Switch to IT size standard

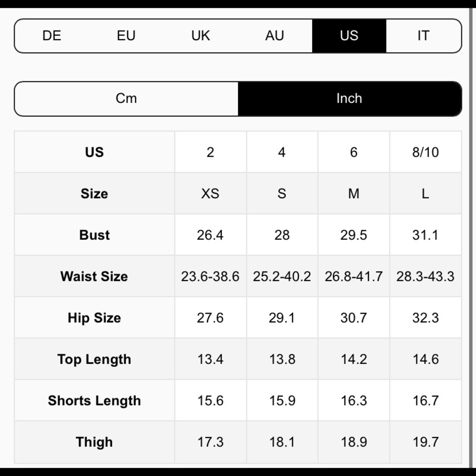point(424,36)
